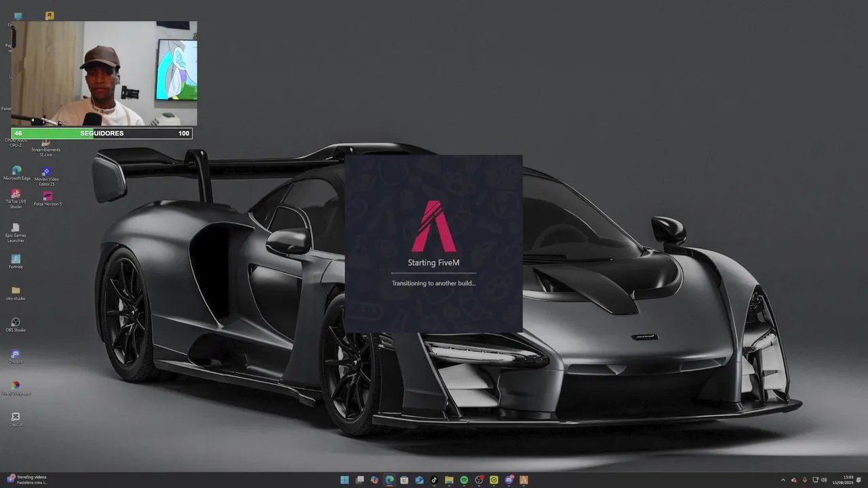Open the display/network tray icon
This screenshot has width=868, height=488.
tap(815, 480)
